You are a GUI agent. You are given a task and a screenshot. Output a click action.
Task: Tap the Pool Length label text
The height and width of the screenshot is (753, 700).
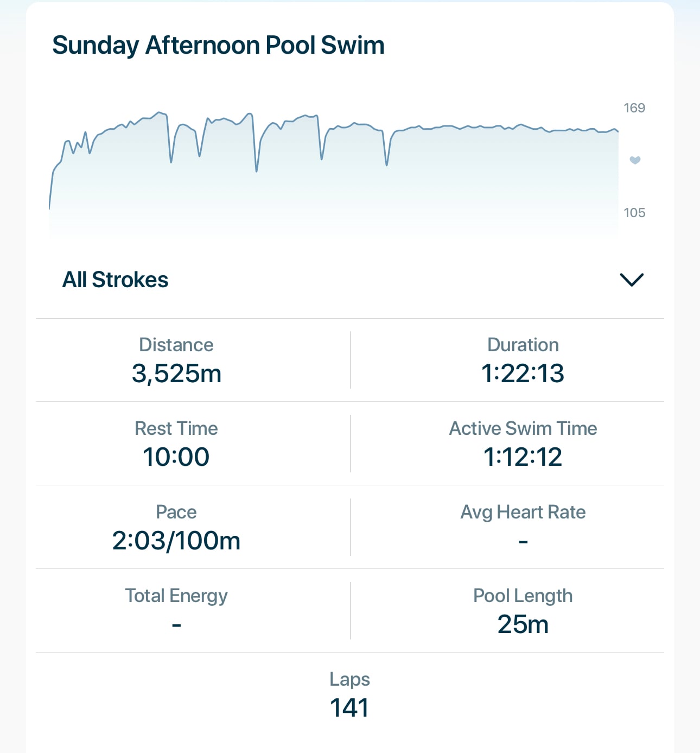click(523, 596)
